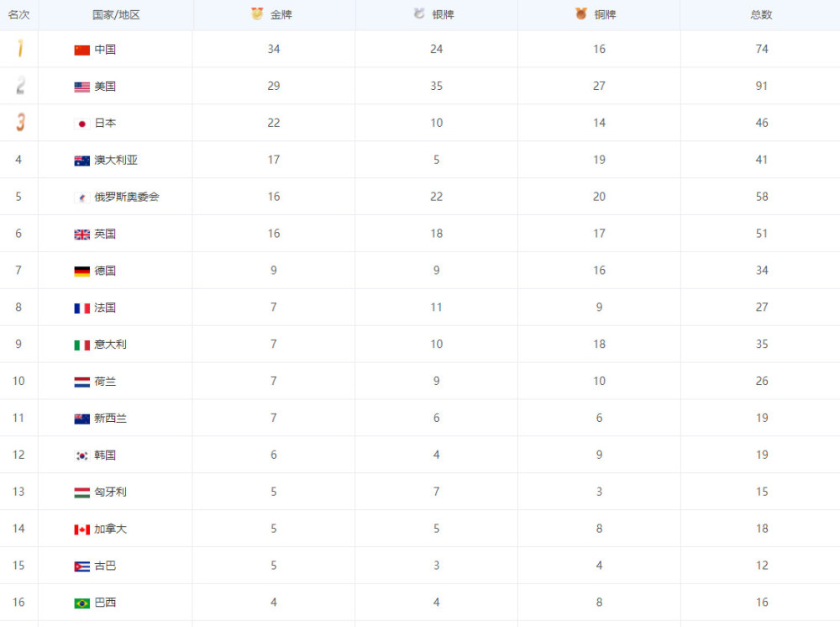Click Japan's total medals 46
Screen dimensions: 840x627
point(762,123)
